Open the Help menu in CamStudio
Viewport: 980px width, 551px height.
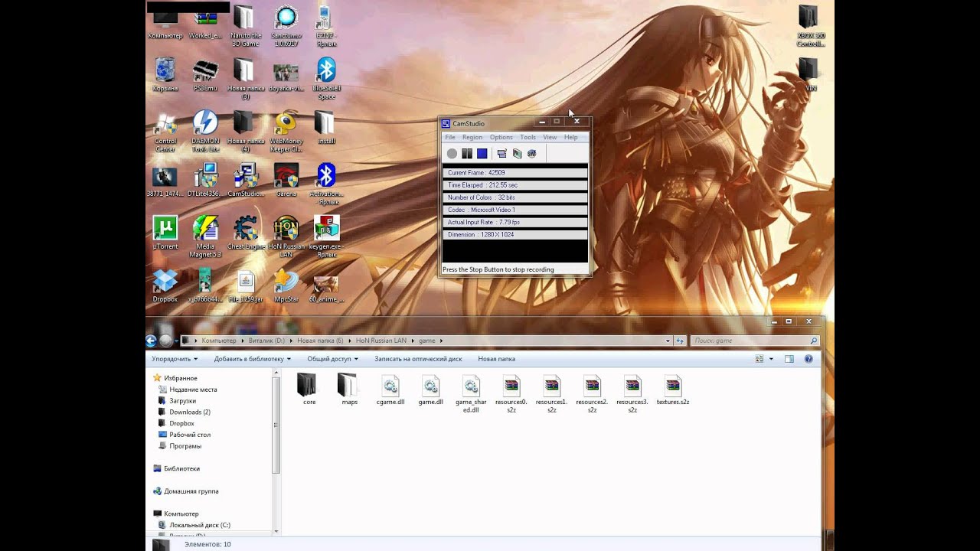point(571,138)
